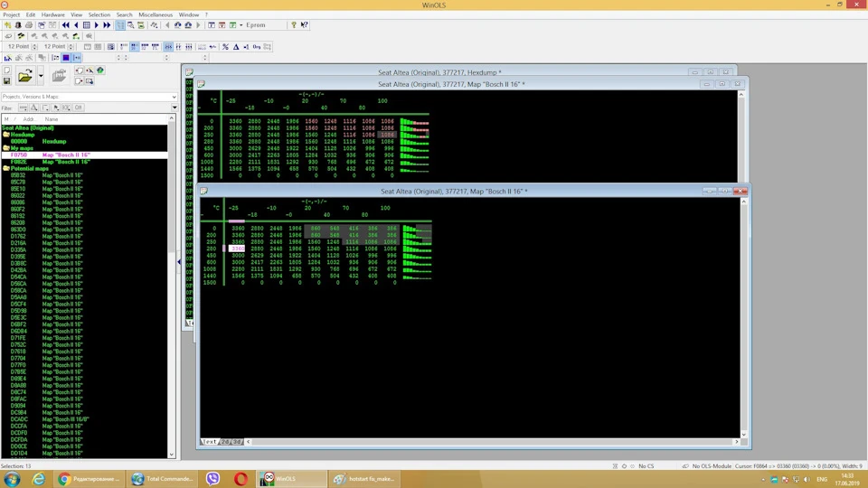Open dropdown arrow next to open-folder button
Screen dimensions: 868x488
(x=41, y=76)
